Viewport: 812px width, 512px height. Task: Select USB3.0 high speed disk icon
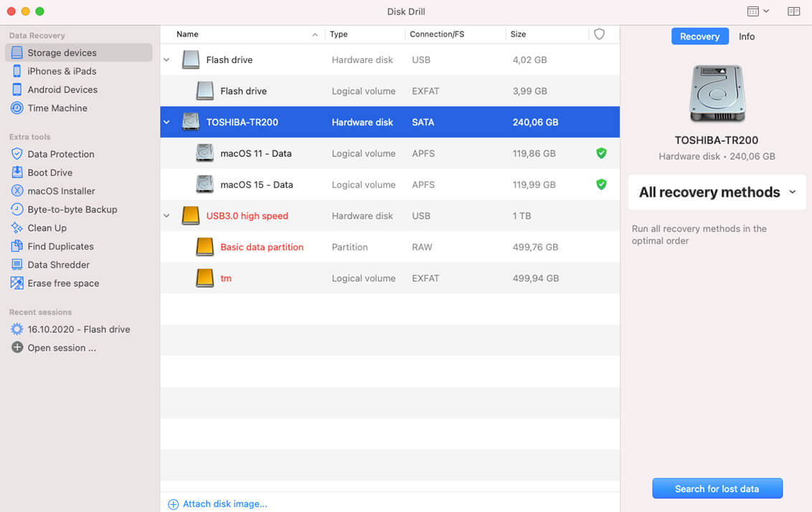[191, 216]
